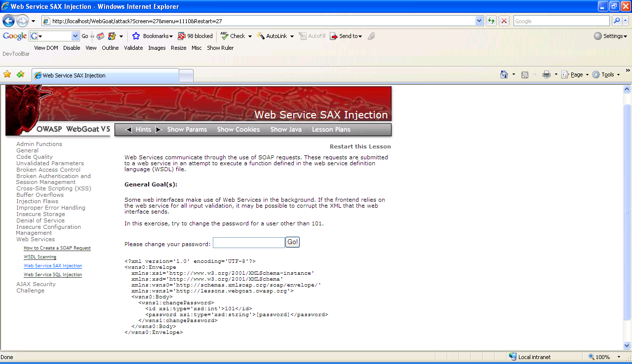The image size is (632, 364).
Task: Open the WSDL Scanning lesson link
Action: [x=40, y=257]
